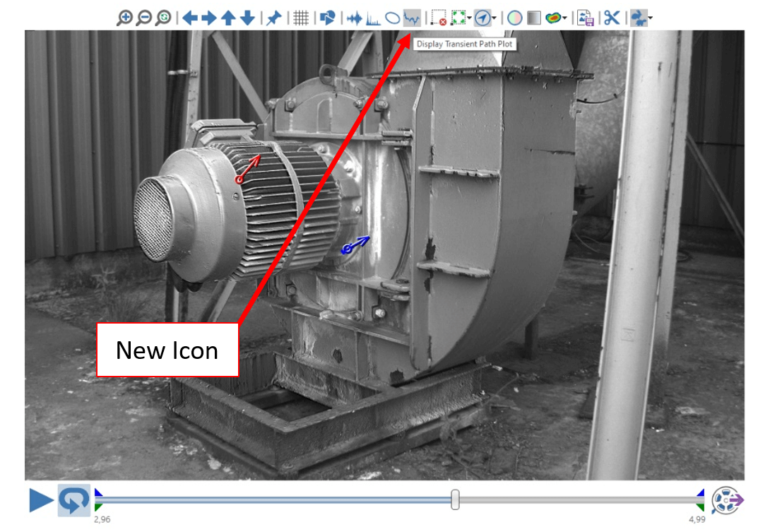Display Transient Path Plot icon
770x532 pixels.
pyautogui.click(x=412, y=18)
